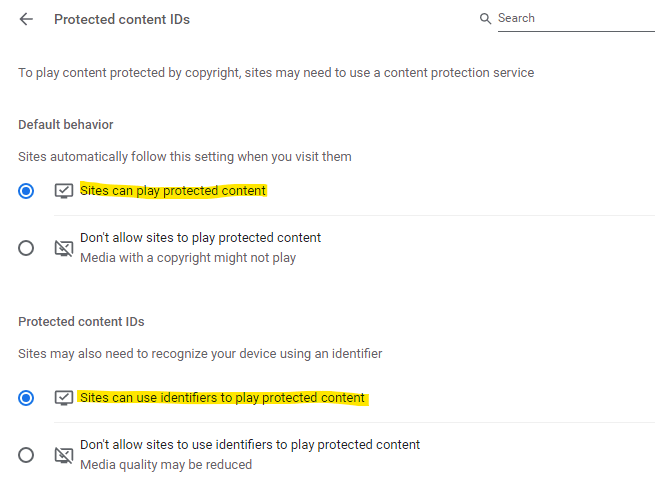Click crossed-monitor icon beside Don't allow sites to play
Screen dimensions: 655x478
click(x=64, y=248)
